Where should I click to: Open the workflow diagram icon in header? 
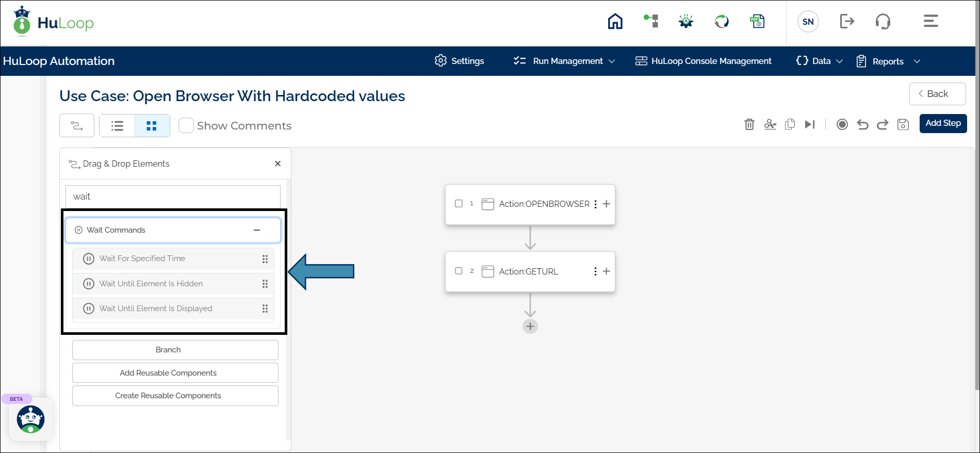pyautogui.click(x=651, y=21)
